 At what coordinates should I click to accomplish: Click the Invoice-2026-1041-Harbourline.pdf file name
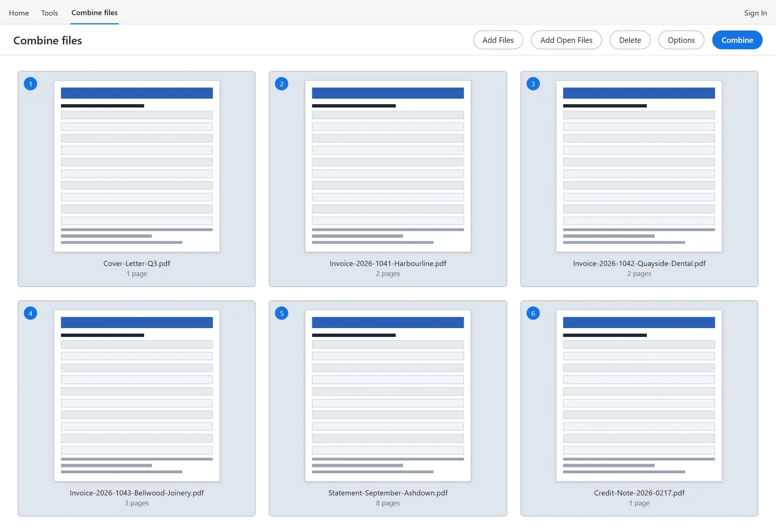pos(388,263)
